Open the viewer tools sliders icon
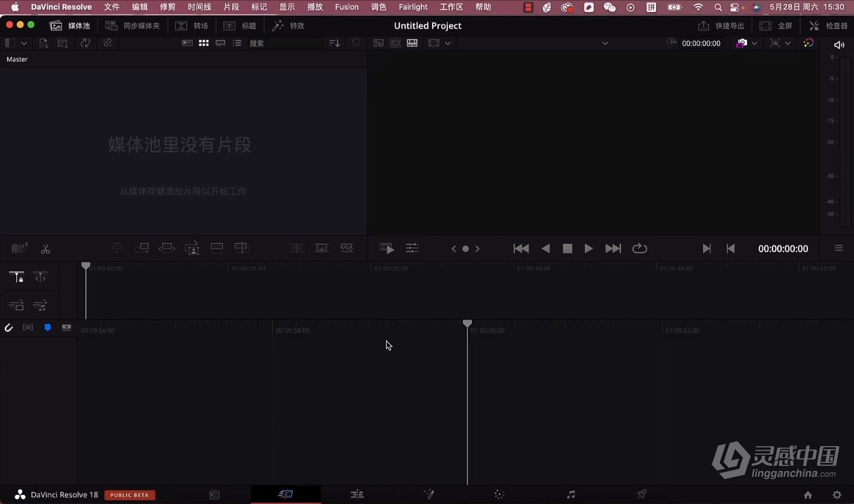The width and height of the screenshot is (854, 504). tap(412, 248)
